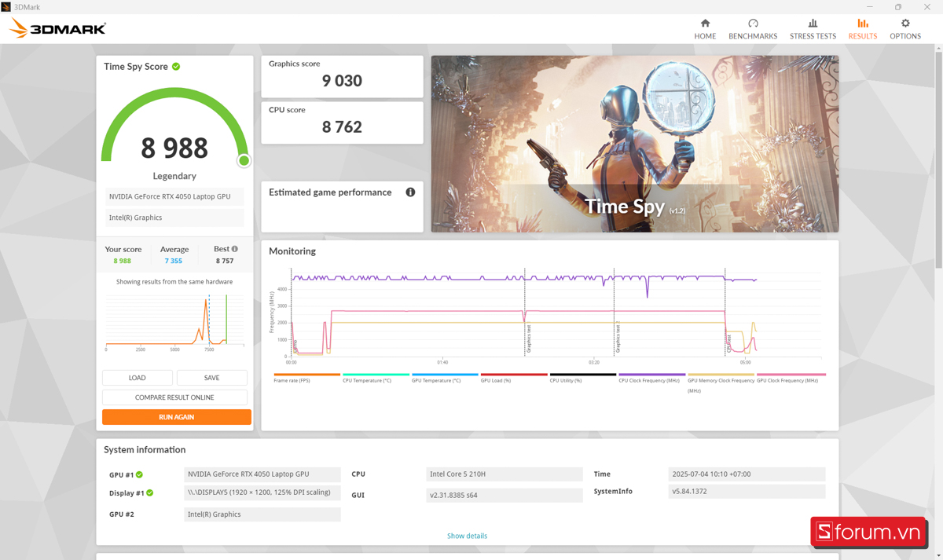The image size is (943, 560).
Task: Open the Stress Tests section
Action: [x=813, y=29]
